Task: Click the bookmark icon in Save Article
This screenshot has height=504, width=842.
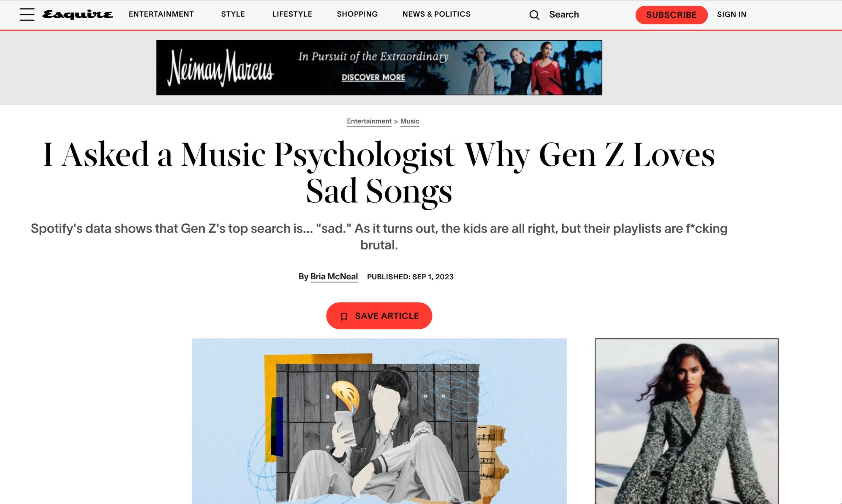Action: (344, 317)
